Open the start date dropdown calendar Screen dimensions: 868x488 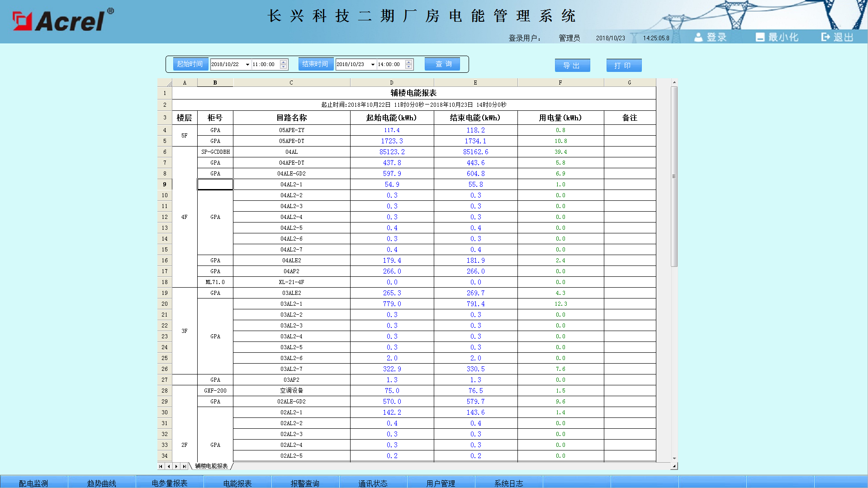point(247,65)
